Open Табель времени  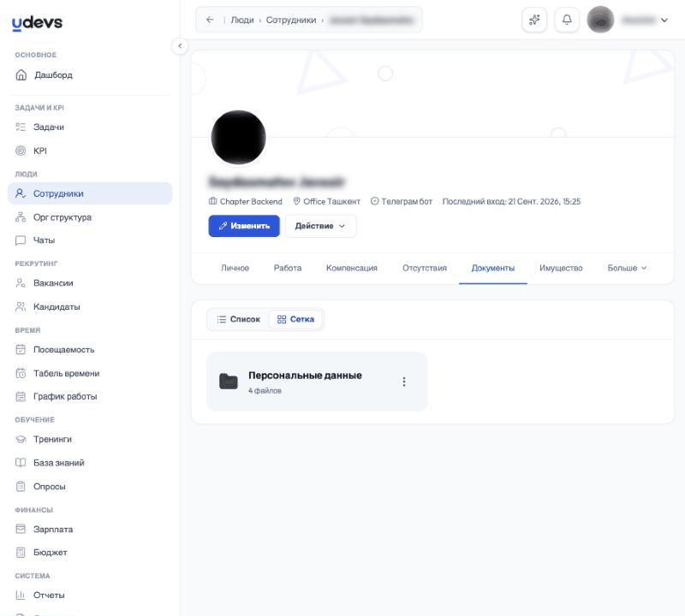pos(90,373)
